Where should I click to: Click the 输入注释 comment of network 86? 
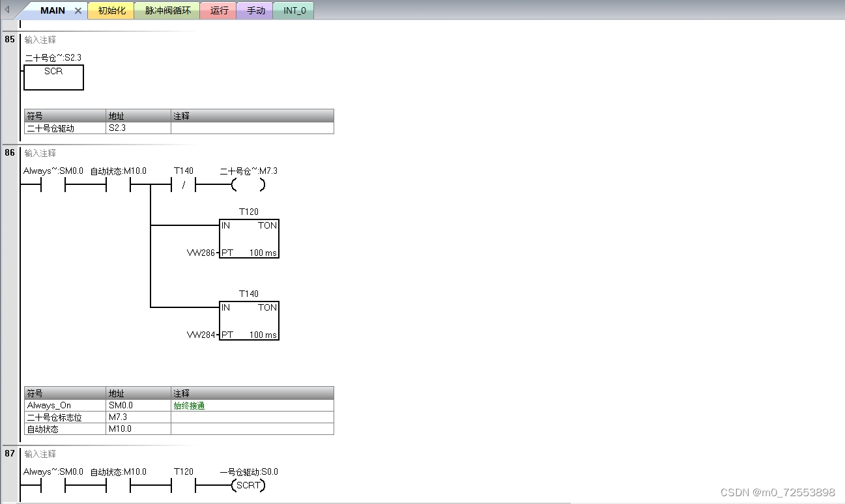coord(40,153)
